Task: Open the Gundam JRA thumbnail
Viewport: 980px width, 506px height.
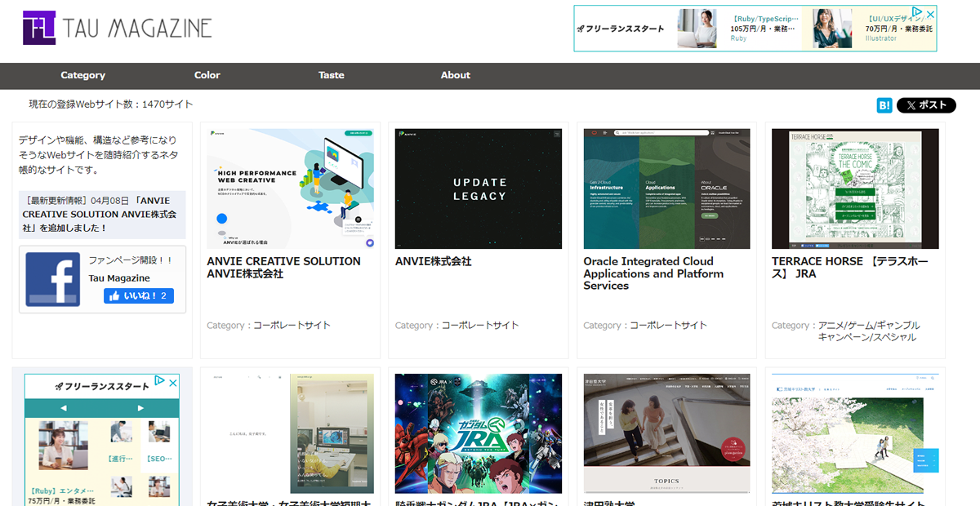Action: (x=479, y=433)
